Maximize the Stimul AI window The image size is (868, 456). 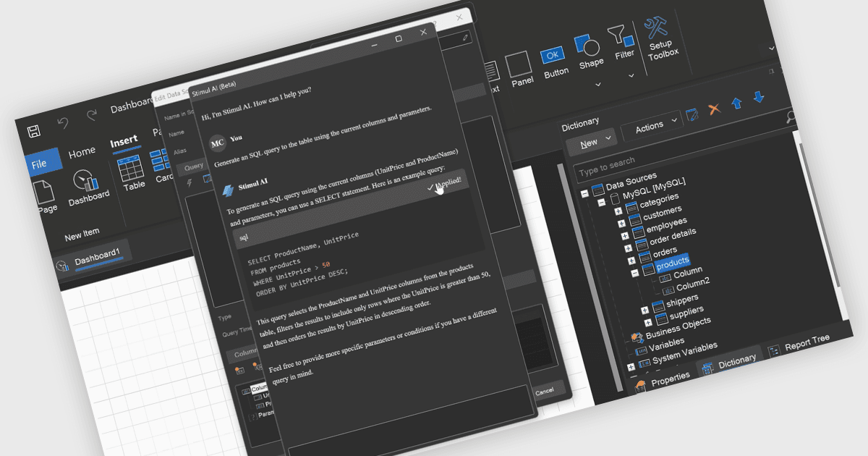click(398, 39)
